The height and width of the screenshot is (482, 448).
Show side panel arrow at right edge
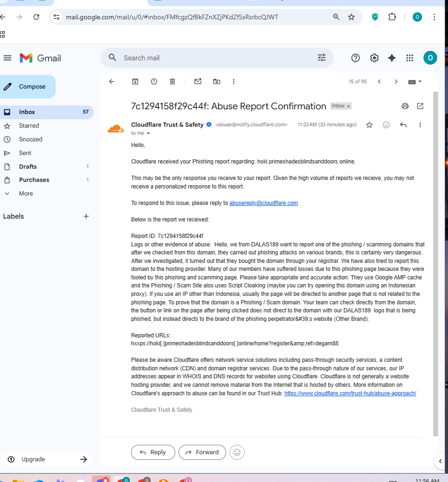[x=440, y=461]
